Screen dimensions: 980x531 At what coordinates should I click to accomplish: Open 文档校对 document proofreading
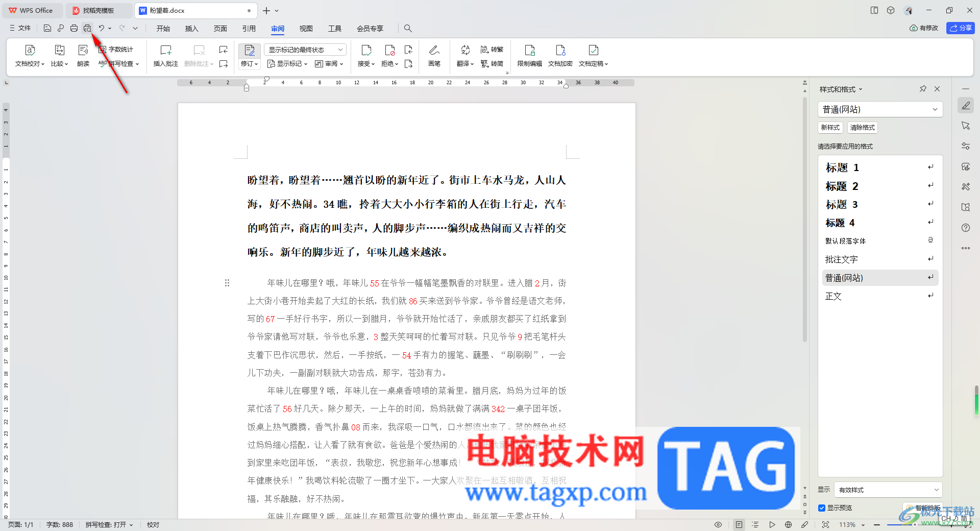30,56
